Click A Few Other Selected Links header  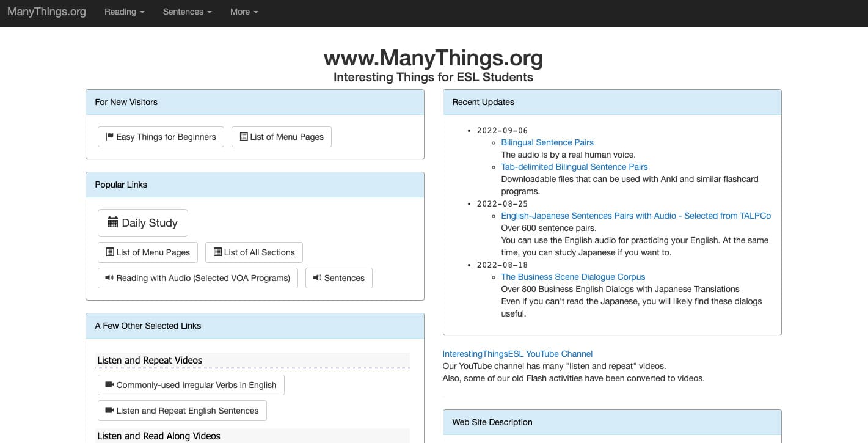255,326
